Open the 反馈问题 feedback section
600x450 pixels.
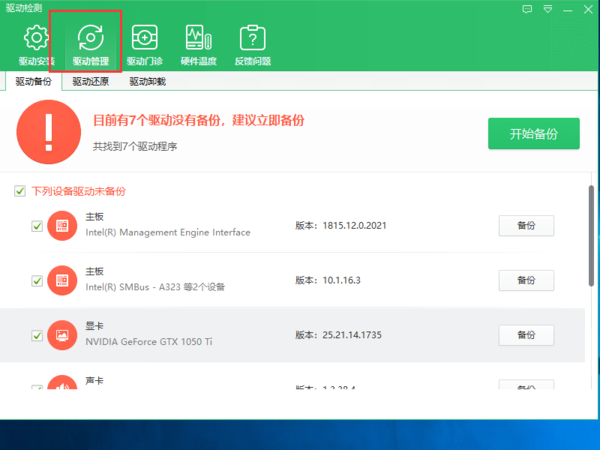pyautogui.click(x=251, y=44)
